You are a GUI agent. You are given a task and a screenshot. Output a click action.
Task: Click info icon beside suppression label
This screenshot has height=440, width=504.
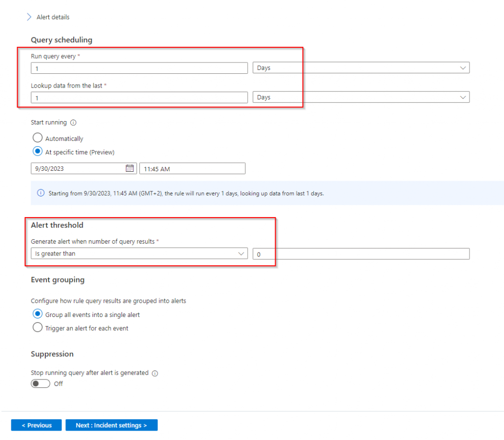(155, 373)
